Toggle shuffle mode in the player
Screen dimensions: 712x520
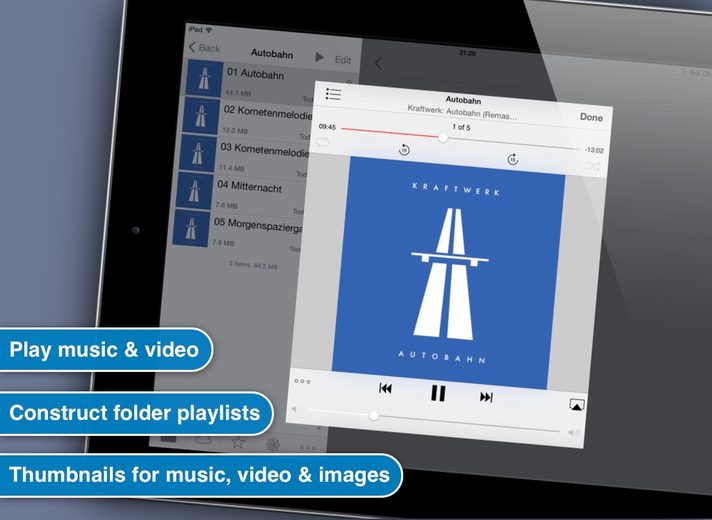592,166
